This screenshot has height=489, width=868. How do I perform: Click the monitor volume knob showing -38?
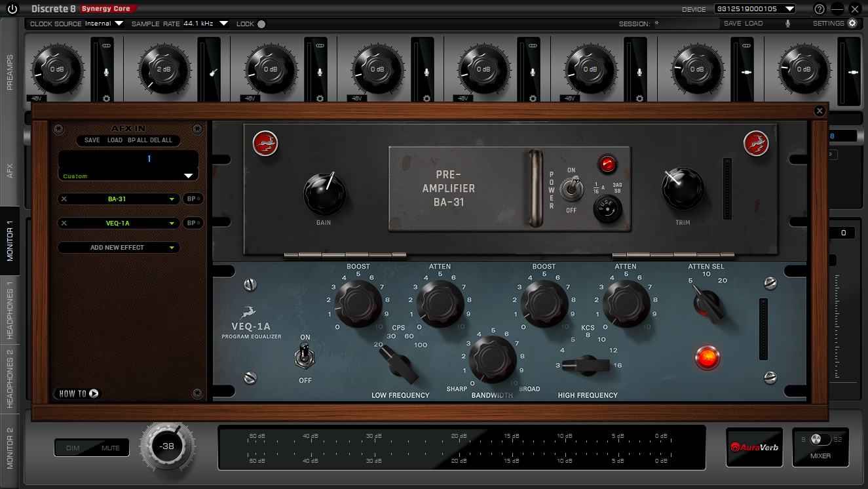[166, 446]
